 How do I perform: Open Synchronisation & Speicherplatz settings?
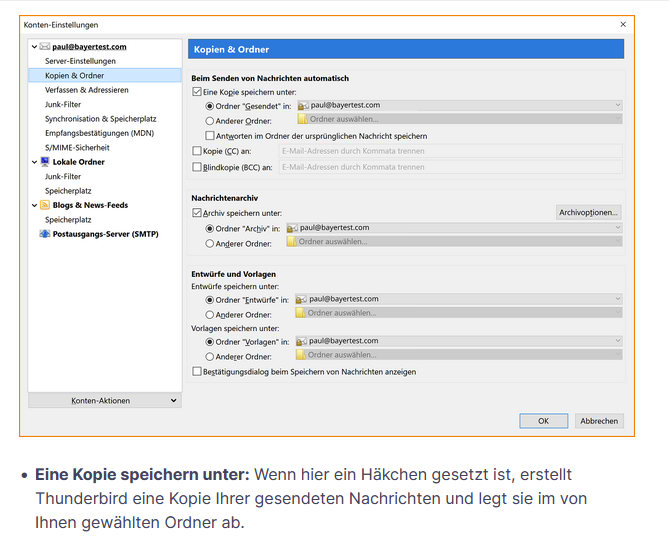coord(101,119)
